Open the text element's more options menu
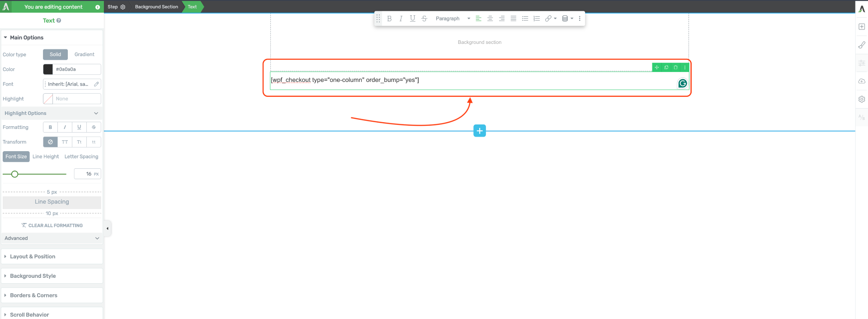The width and height of the screenshot is (868, 319). point(685,67)
